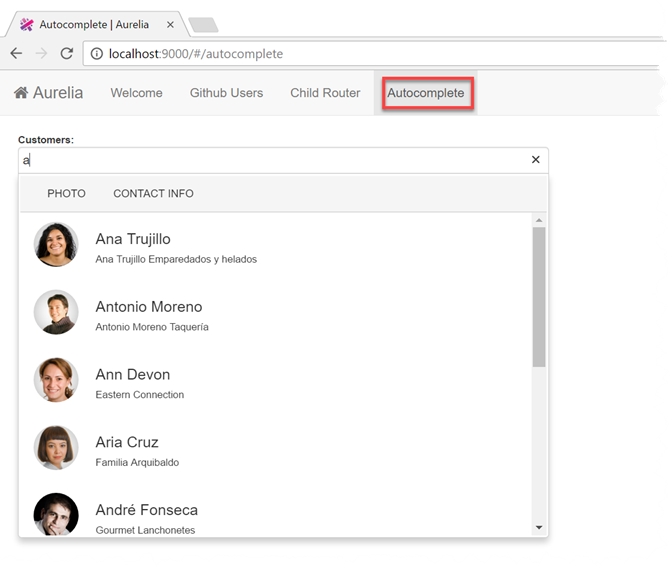Select the Autocomplete nav tab
The width and height of the screenshot is (672, 569).
pyautogui.click(x=426, y=93)
